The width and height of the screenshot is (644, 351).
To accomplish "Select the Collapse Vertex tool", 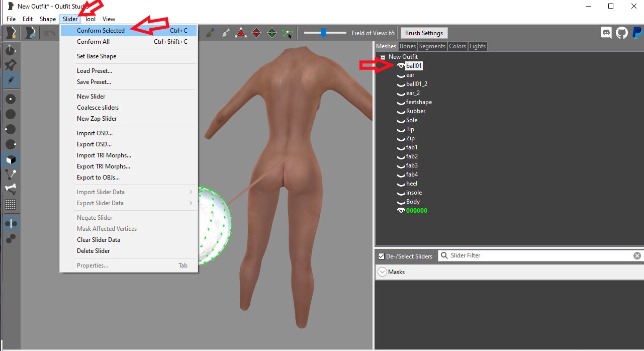I will (241, 33).
